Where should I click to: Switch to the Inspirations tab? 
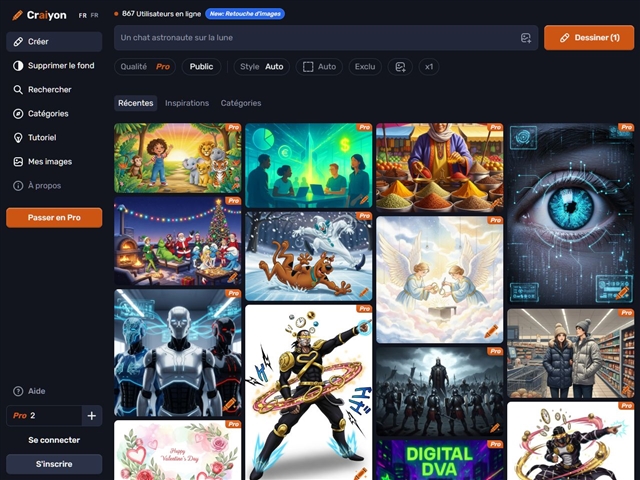pos(187,103)
